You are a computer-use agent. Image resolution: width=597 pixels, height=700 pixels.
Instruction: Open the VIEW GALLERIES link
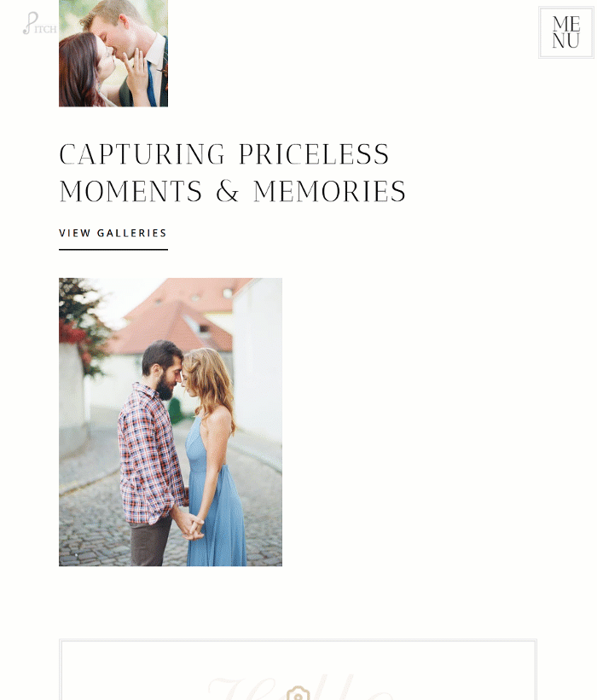click(113, 233)
